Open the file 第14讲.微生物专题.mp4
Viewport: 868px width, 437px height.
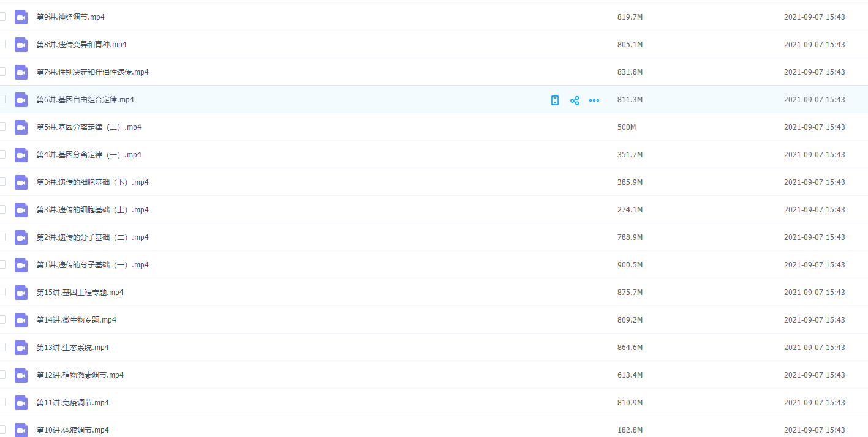[77, 320]
